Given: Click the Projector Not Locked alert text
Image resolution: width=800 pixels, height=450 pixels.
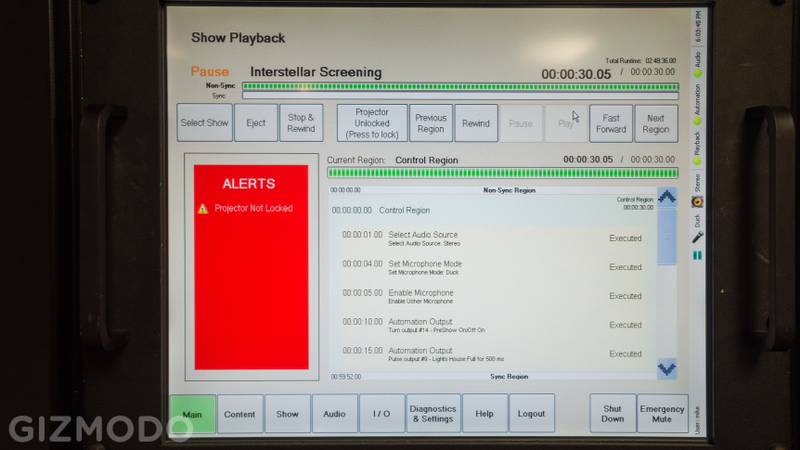Looking at the screenshot, I should [x=253, y=208].
